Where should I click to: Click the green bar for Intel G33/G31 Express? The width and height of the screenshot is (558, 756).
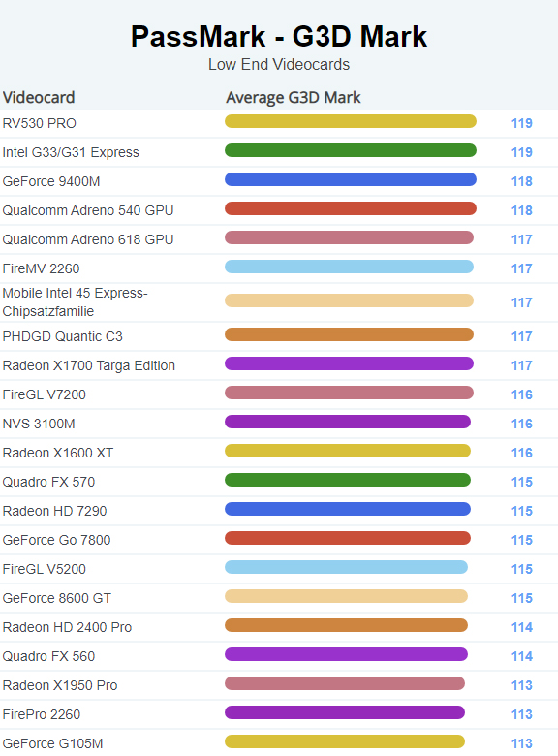tap(351, 150)
